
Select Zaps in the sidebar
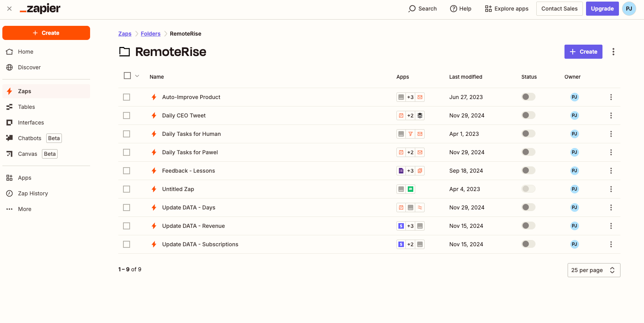(x=46, y=91)
